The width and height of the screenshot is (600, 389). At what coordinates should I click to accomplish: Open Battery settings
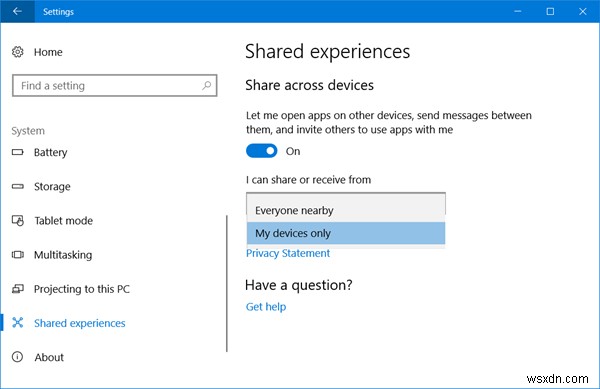[51, 152]
